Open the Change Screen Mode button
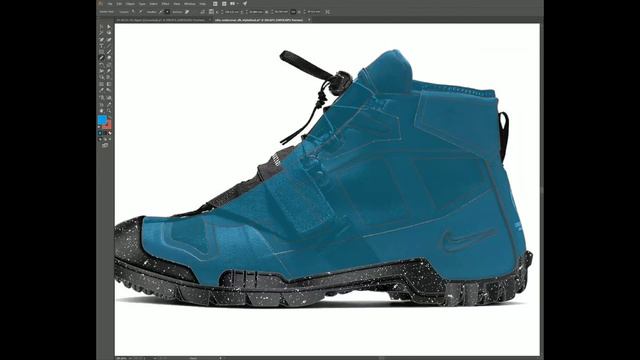This screenshot has width=640, height=360. pyautogui.click(x=105, y=145)
